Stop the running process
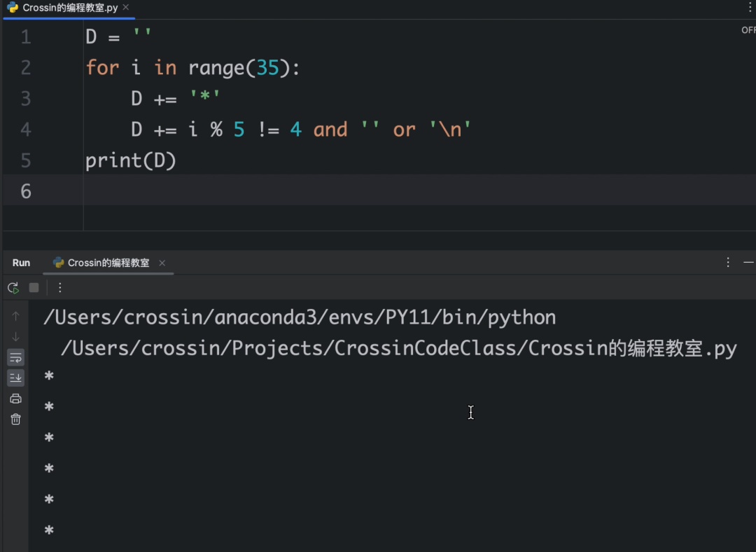Screen dimensions: 756x552 coord(34,288)
